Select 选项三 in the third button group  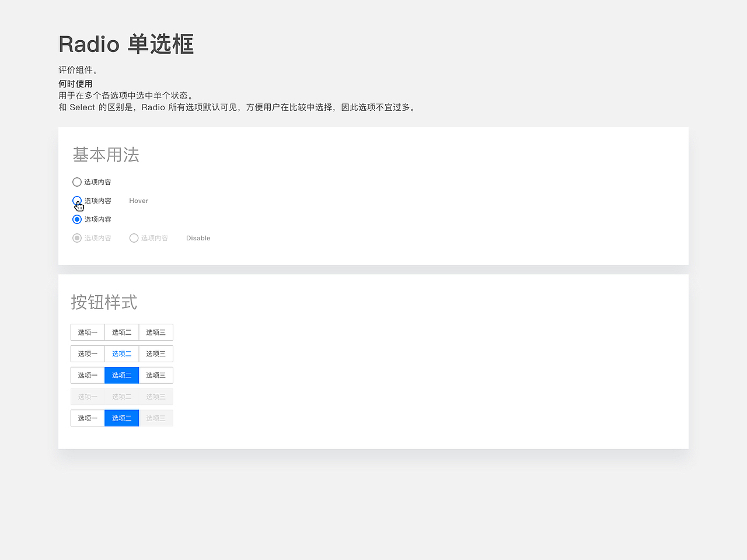coord(155,375)
